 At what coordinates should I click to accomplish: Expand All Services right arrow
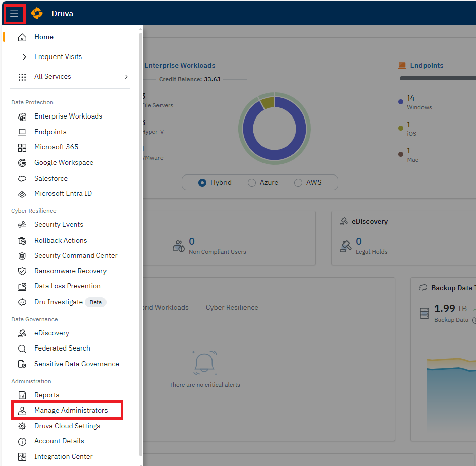pos(126,77)
